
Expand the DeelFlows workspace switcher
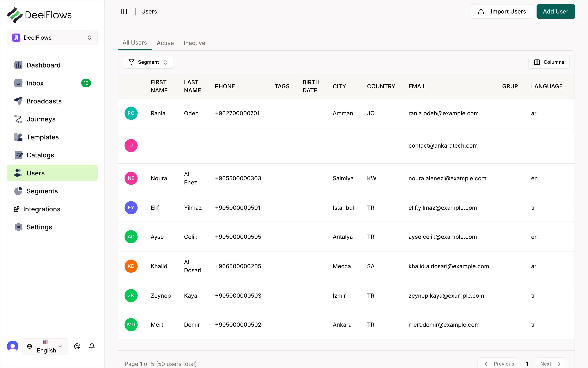[x=52, y=38]
